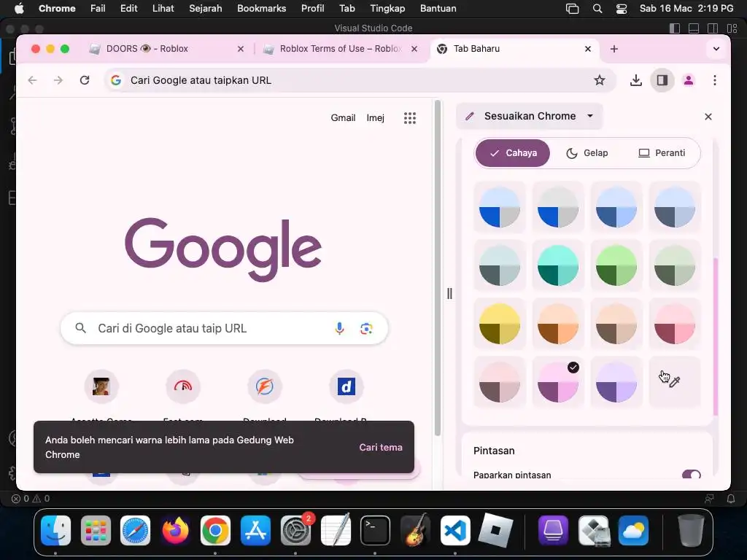The width and height of the screenshot is (747, 560).
Task: Launch Finder from the Dock
Action: coord(55,531)
